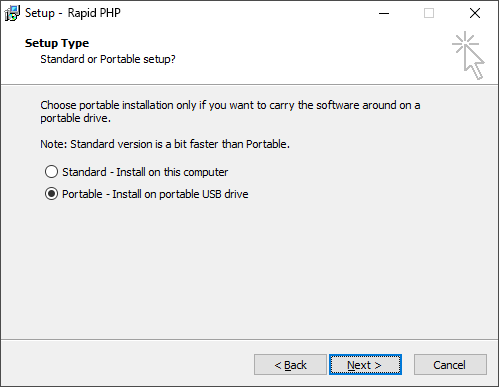Select the Standard install radio button
This screenshot has width=499, height=387.
[51, 172]
